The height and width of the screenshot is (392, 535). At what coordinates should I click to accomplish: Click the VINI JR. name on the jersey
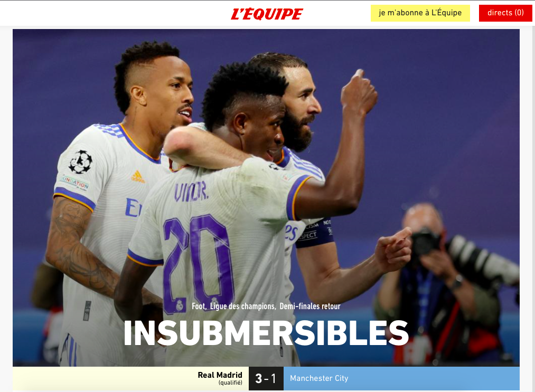(x=191, y=192)
